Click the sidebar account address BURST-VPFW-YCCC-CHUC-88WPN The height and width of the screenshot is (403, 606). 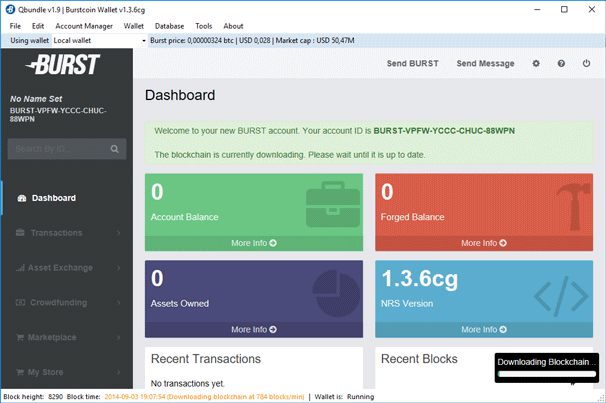58,115
